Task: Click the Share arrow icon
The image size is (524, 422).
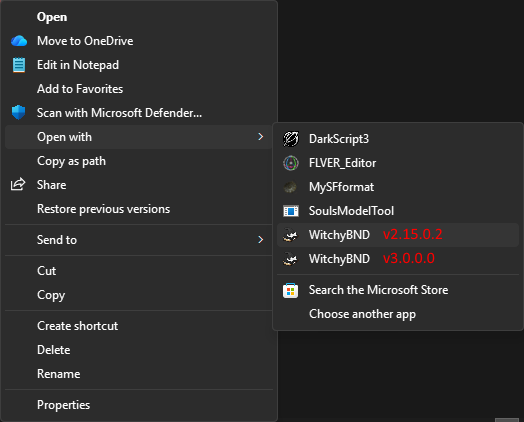Action: pyautogui.click(x=18, y=184)
